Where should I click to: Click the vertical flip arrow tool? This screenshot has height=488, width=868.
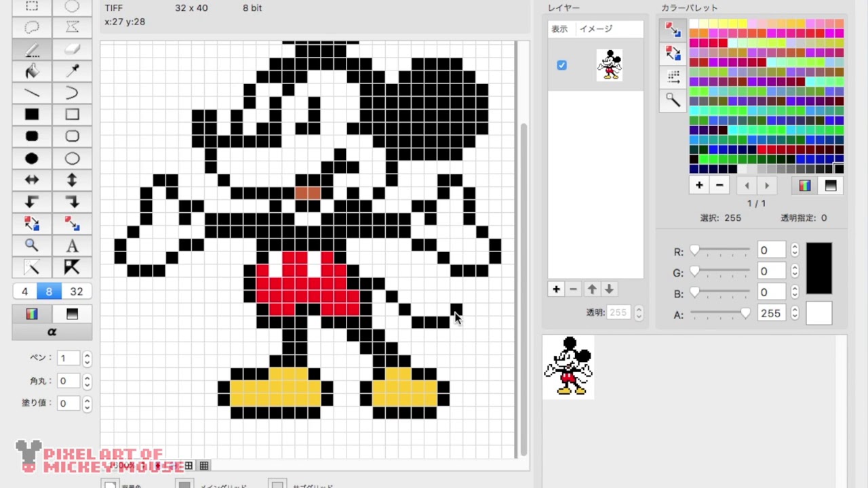point(72,180)
